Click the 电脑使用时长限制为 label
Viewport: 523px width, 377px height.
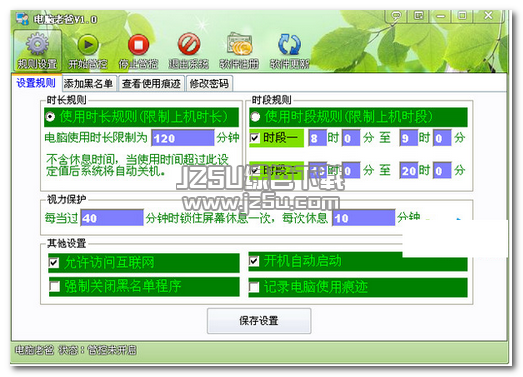pyautogui.click(x=96, y=137)
